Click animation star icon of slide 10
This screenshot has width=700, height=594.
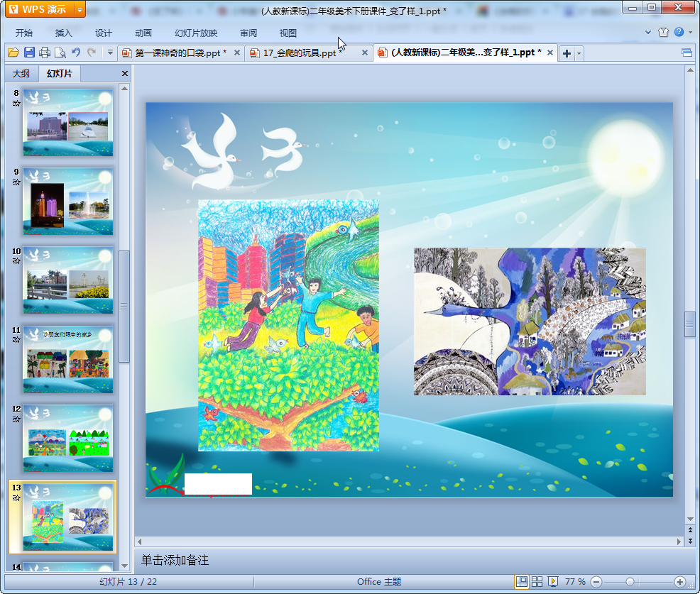[x=16, y=261]
